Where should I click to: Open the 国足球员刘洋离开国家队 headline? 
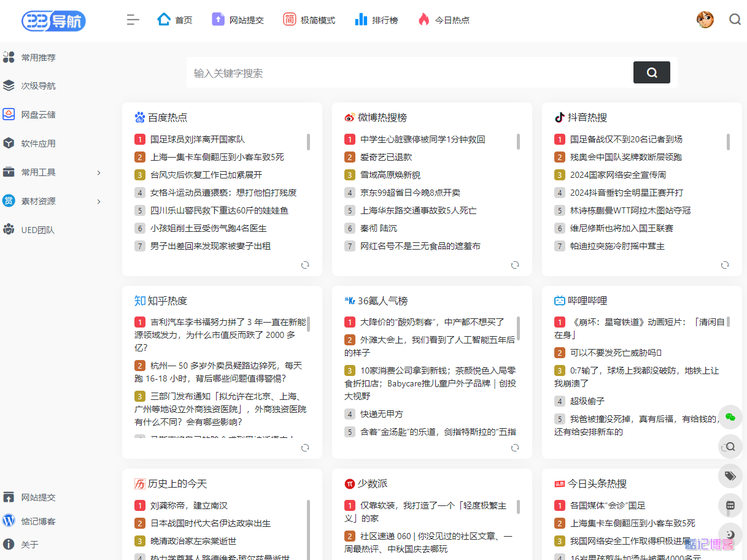click(198, 139)
